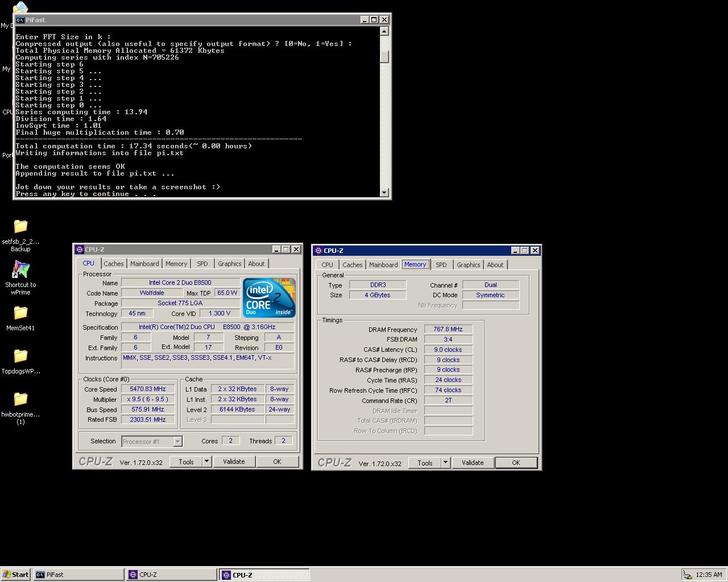Click the PiFast console icon in the taskbar
The width and height of the screenshot is (728, 582).
pyautogui.click(x=40, y=575)
